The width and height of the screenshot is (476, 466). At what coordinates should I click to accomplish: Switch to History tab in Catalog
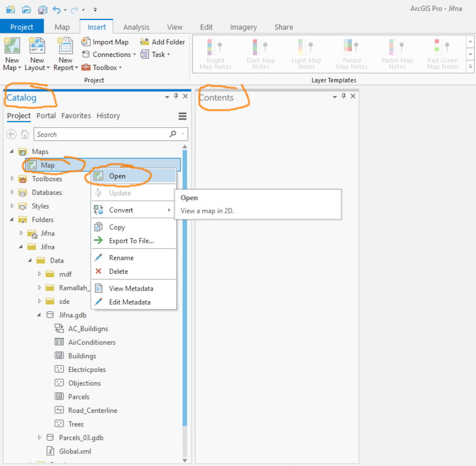pos(108,115)
